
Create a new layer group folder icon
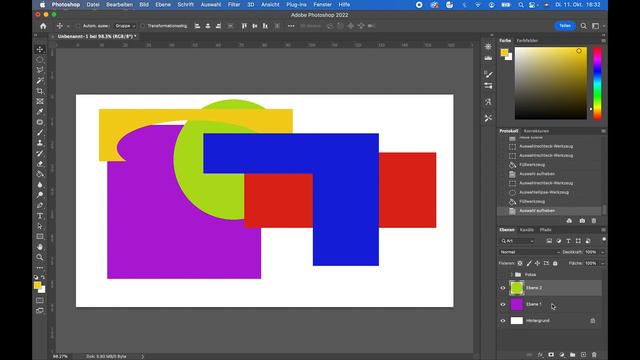573,355
